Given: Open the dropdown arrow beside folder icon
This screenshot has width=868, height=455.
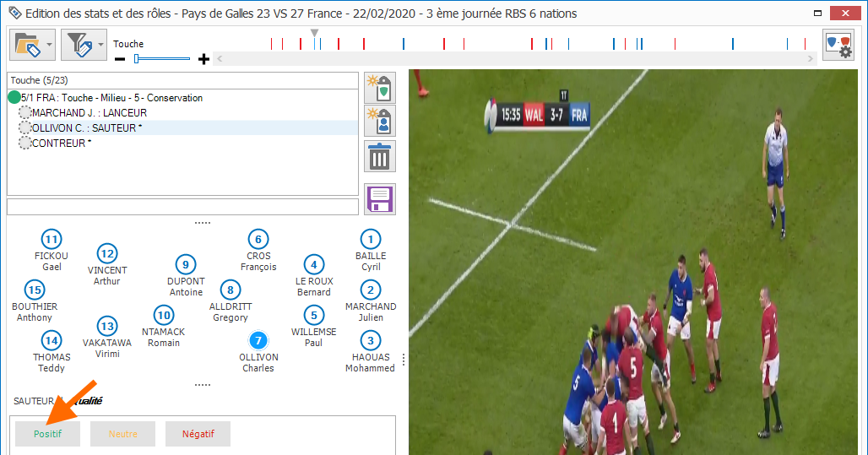Looking at the screenshot, I should coord(50,45).
